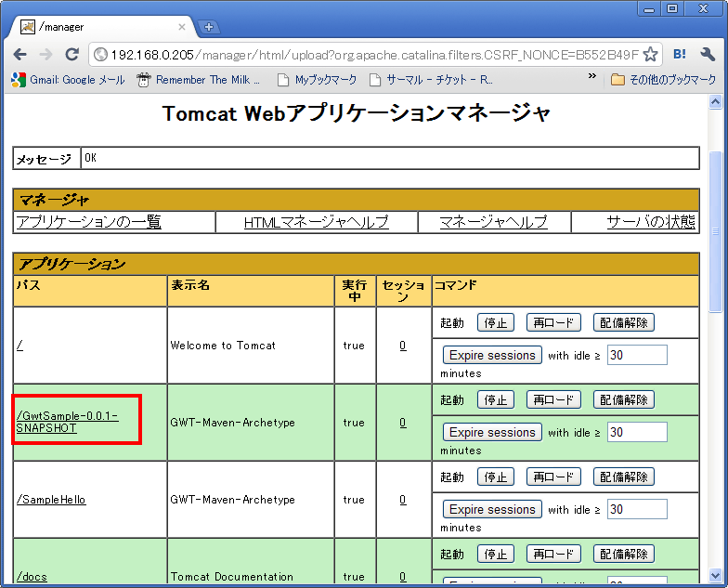The image size is (728, 588).
Task: Click 停止 for /SampleHello
Action: tap(496, 477)
